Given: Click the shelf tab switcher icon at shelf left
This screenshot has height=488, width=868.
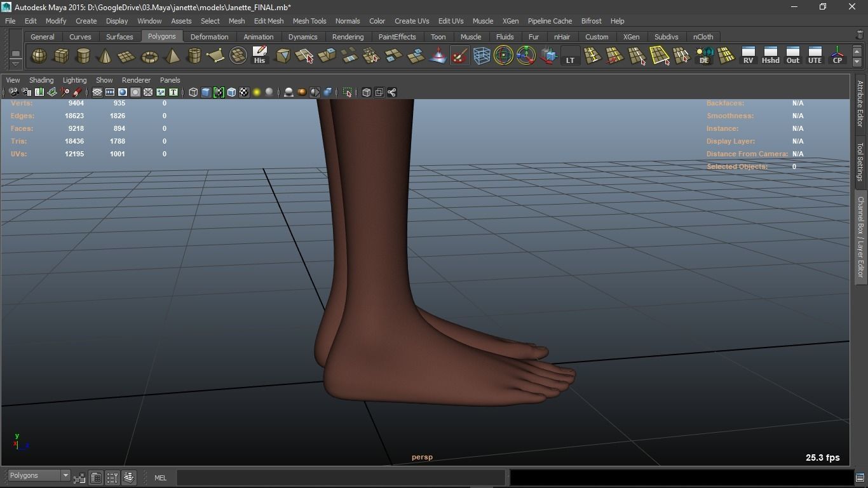Looking at the screenshot, I should tap(16, 53).
